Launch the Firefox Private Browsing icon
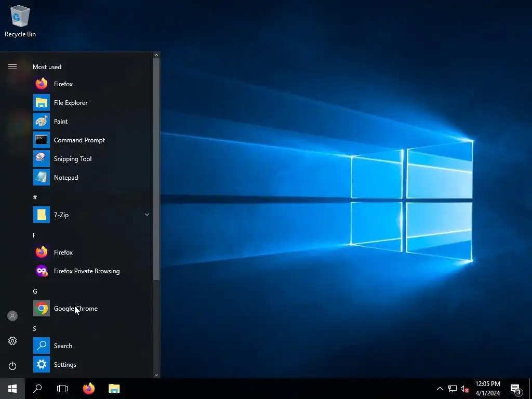532x399 pixels. click(42, 271)
